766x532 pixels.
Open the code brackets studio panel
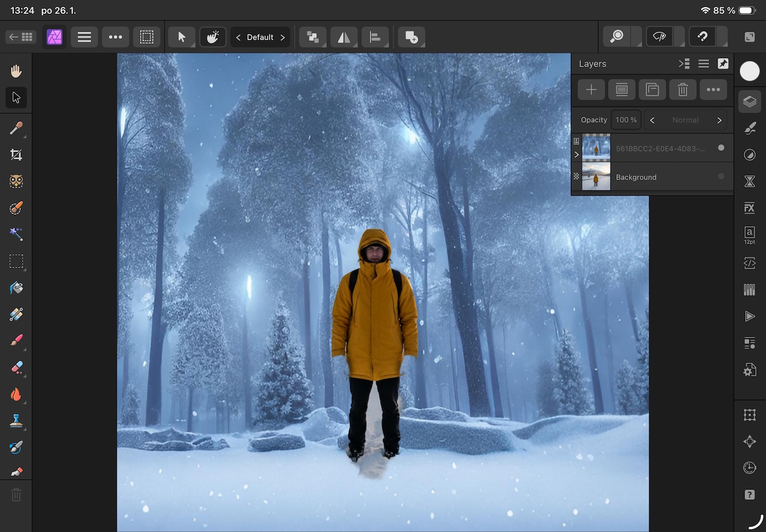(749, 263)
